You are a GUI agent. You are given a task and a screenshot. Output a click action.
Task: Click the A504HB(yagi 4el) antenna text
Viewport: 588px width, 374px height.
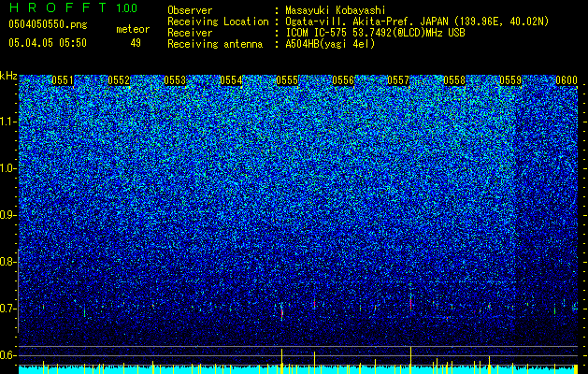(x=330, y=44)
